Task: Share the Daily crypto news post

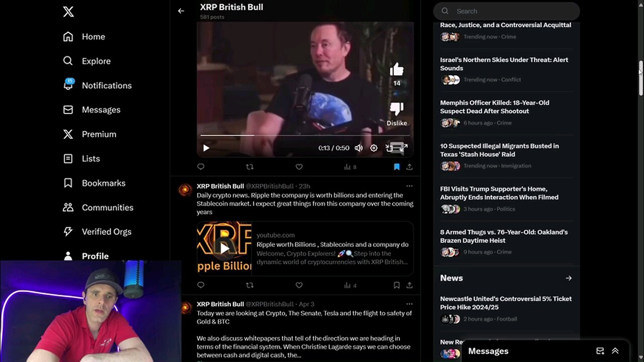Action: (x=410, y=285)
